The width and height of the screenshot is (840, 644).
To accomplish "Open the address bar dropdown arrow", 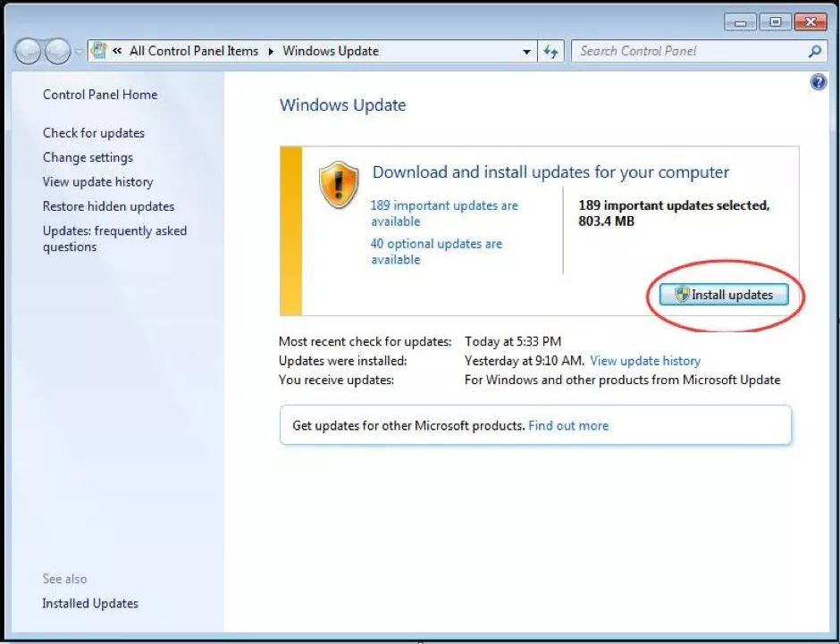I will pos(526,51).
